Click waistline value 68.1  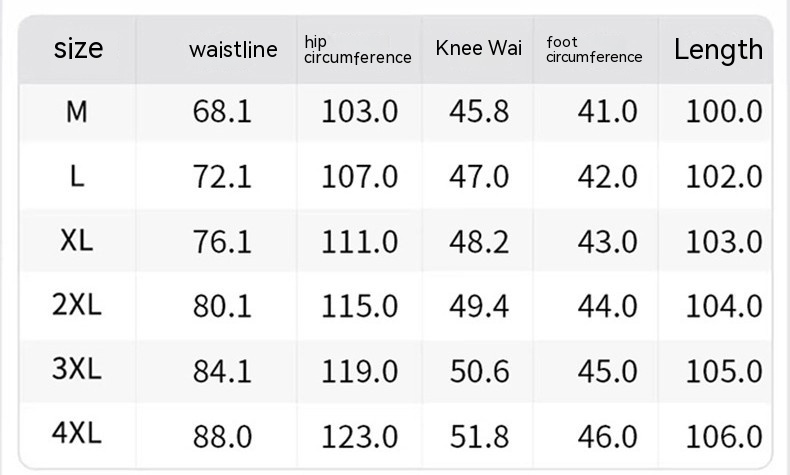point(222,111)
